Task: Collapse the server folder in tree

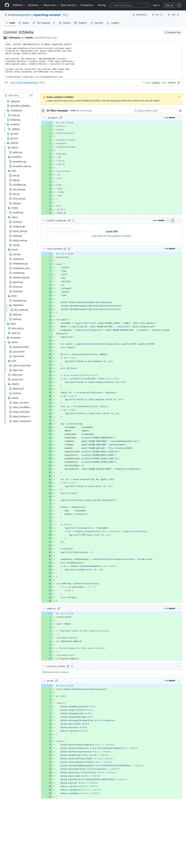Action: (x=6, y=250)
